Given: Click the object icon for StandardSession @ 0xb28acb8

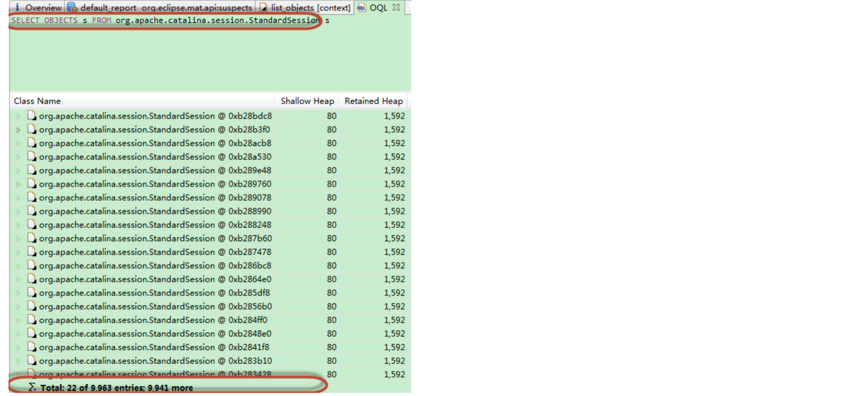Looking at the screenshot, I should [32, 143].
